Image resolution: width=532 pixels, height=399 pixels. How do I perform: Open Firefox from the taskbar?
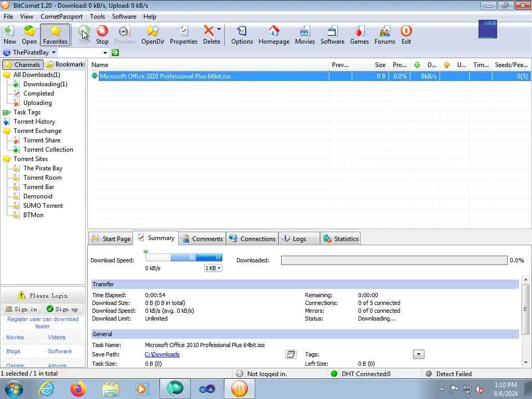point(78,389)
